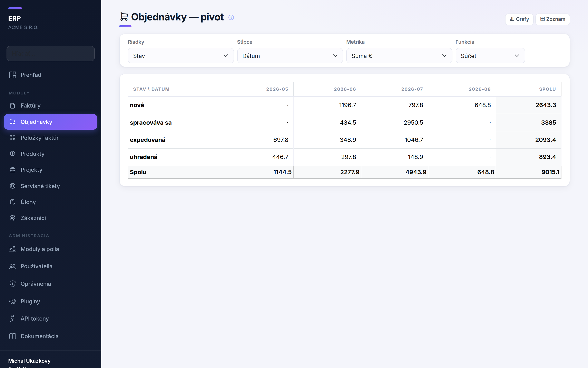
Task: Click the Produkty box icon
Action: click(x=13, y=154)
